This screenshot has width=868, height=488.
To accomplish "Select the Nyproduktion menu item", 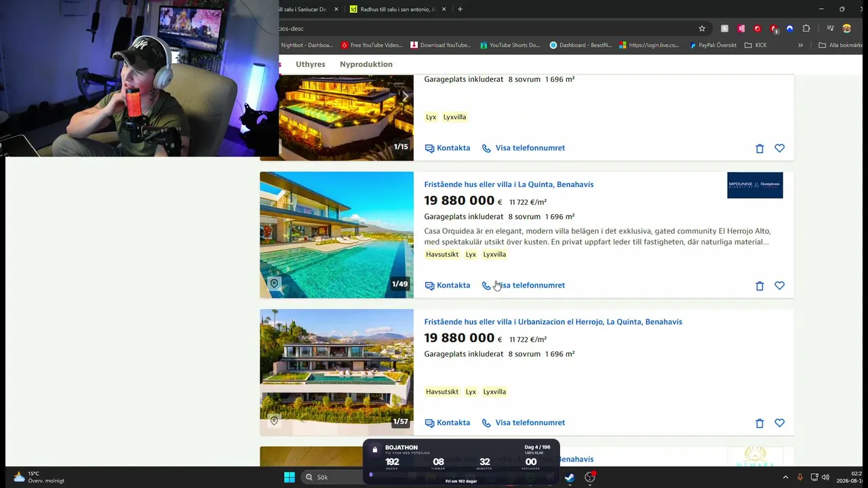I will (366, 64).
